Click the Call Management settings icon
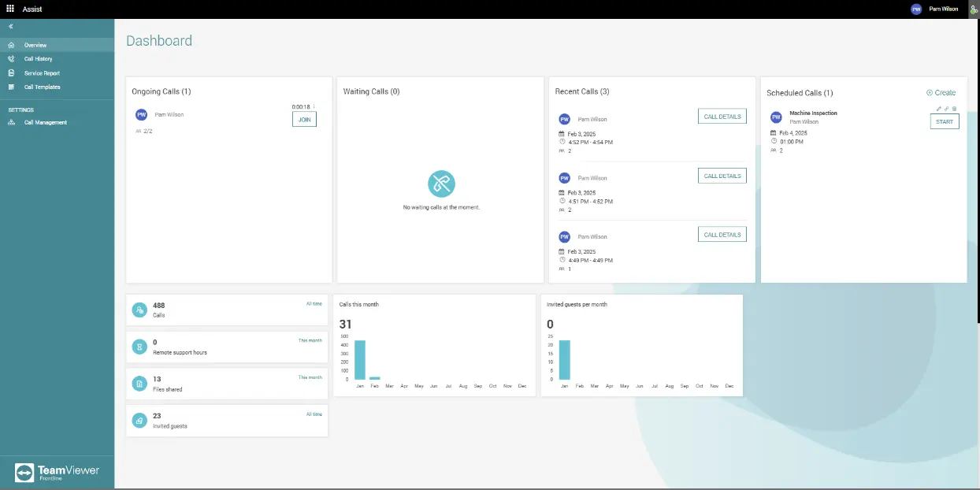Screen dimensions: 980x490 tap(11, 123)
